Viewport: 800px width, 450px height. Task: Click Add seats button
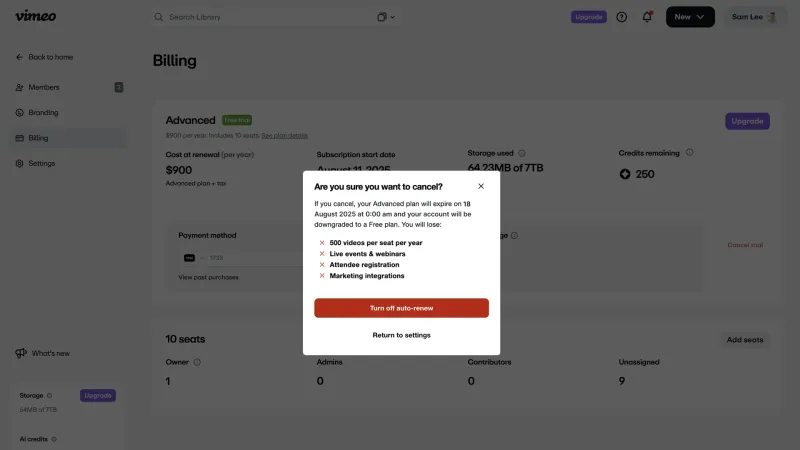[x=745, y=340]
